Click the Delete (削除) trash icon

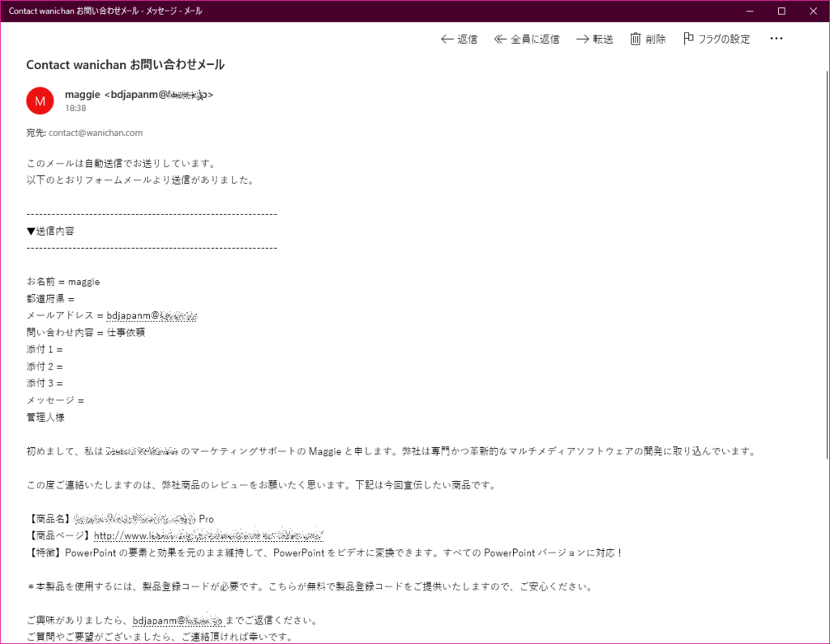(x=636, y=38)
